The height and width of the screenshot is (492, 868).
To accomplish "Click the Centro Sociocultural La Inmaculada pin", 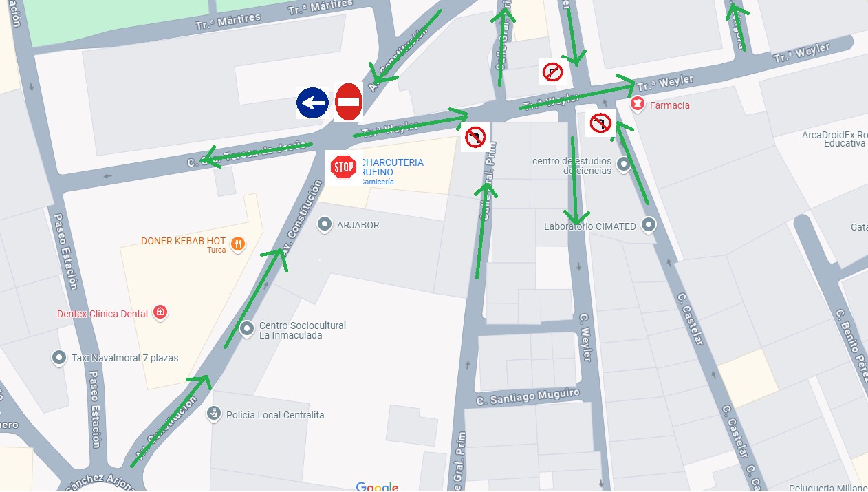I will 247,330.
